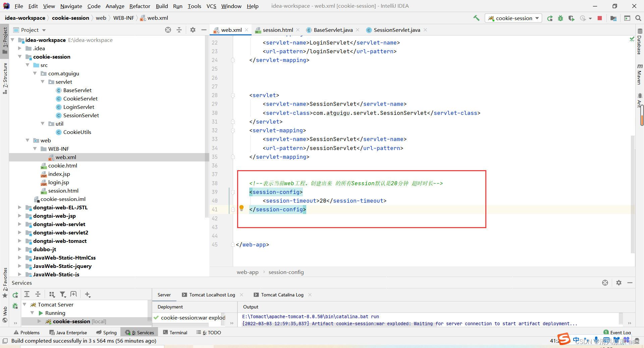Viewport: 644px width, 348px height.
Task: Expand the dongtai-web-jsp module
Action: point(20,216)
